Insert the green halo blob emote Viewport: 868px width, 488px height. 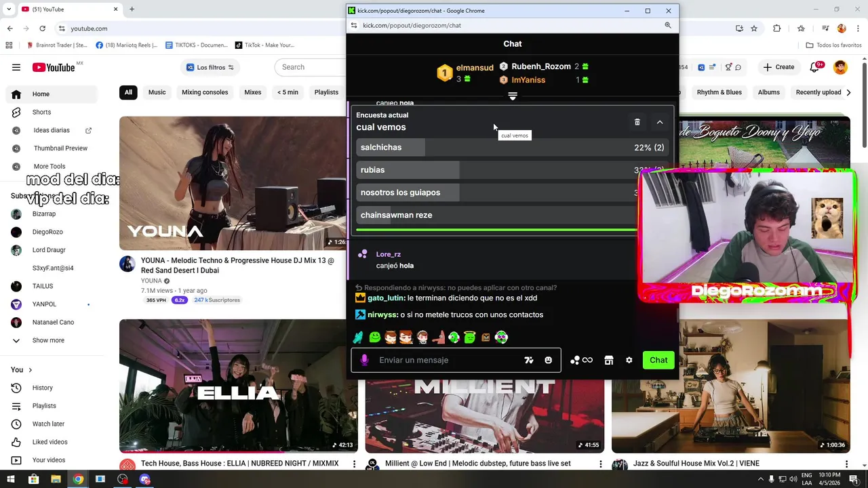(470, 337)
